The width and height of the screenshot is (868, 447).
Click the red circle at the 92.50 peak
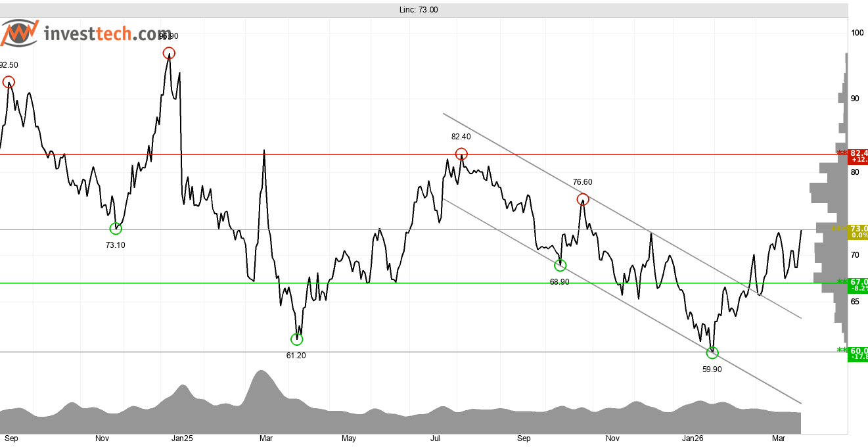coord(9,82)
